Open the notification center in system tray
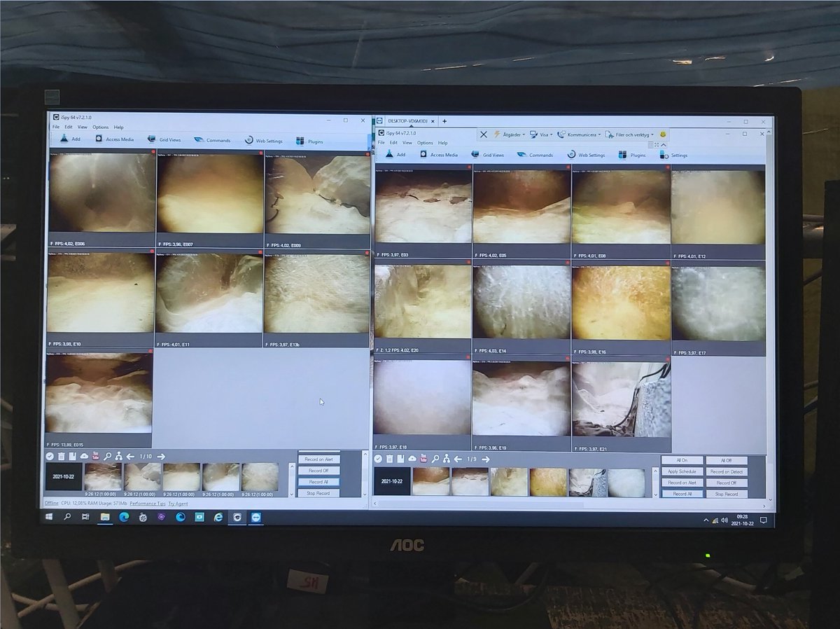Screen dimensions: 840x629 764,520
